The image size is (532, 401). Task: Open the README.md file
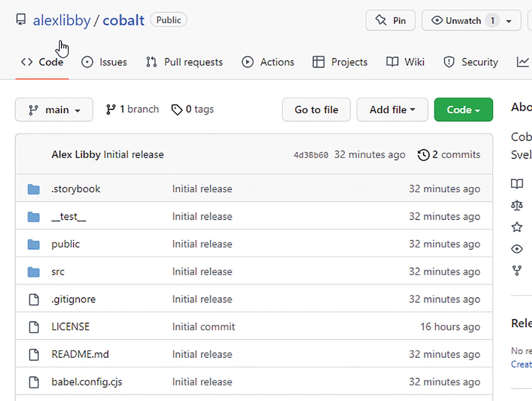point(80,355)
